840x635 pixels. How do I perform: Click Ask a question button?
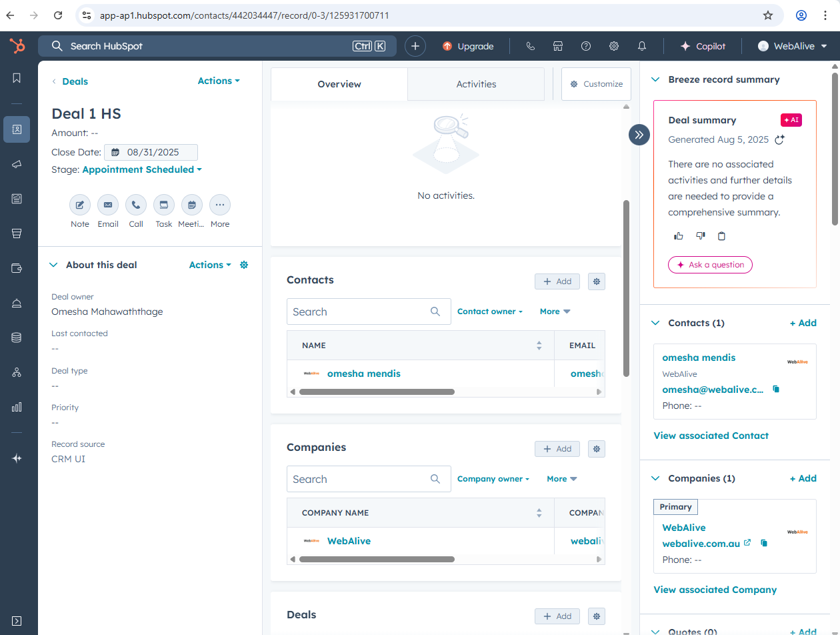coord(710,265)
